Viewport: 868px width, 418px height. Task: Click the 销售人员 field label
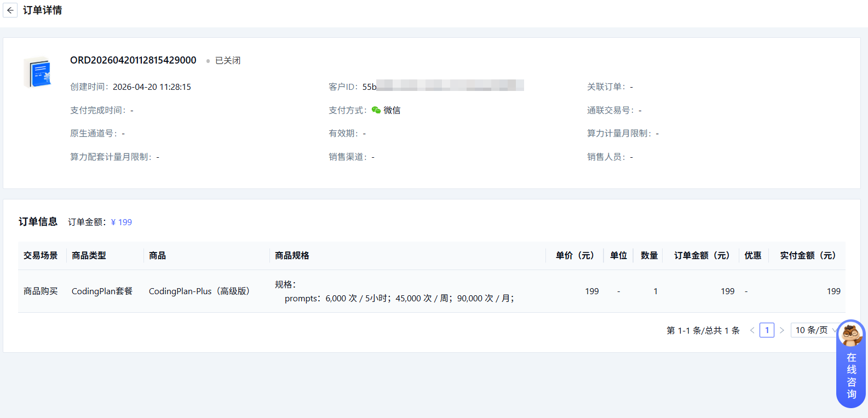point(606,157)
